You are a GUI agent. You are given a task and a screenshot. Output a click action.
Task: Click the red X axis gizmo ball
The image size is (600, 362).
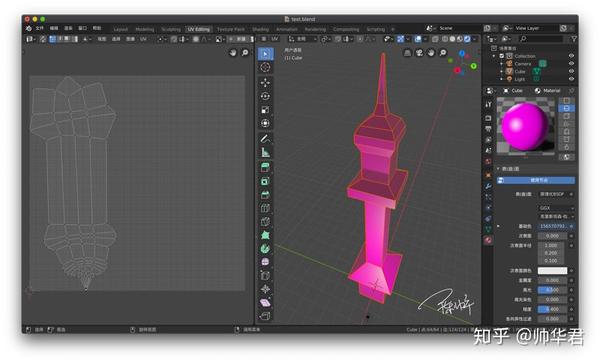[457, 70]
